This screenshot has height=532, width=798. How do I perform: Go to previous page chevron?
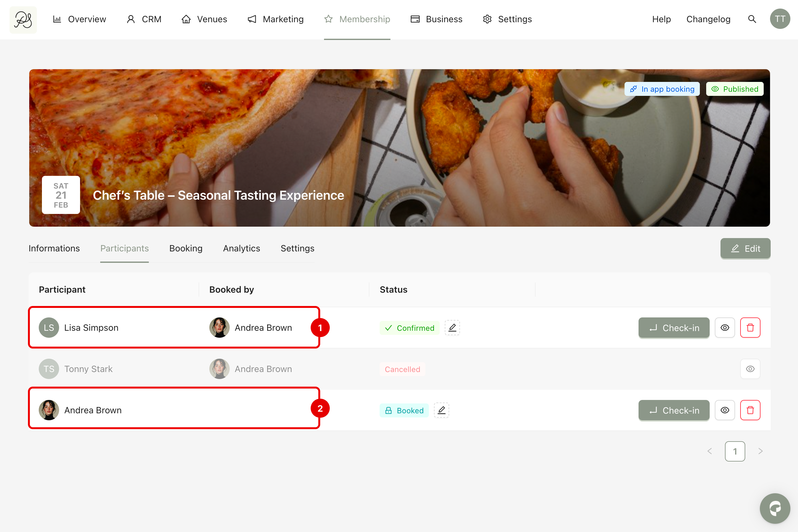710,451
